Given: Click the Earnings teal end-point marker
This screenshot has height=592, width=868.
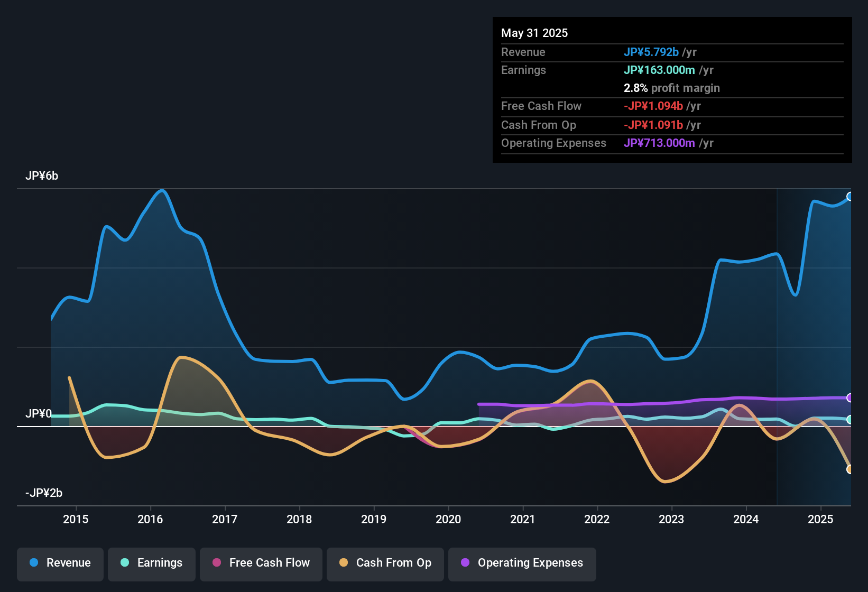Looking at the screenshot, I should pos(850,420).
